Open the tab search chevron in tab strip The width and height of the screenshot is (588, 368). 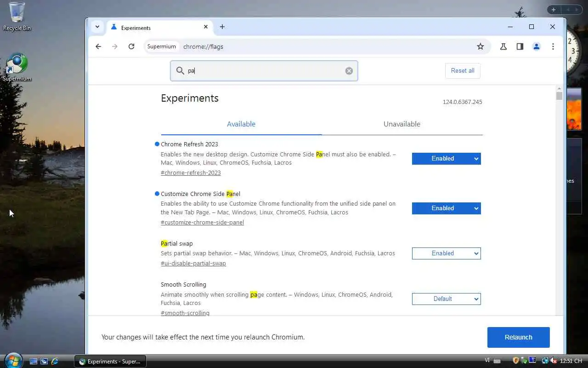[x=97, y=27]
